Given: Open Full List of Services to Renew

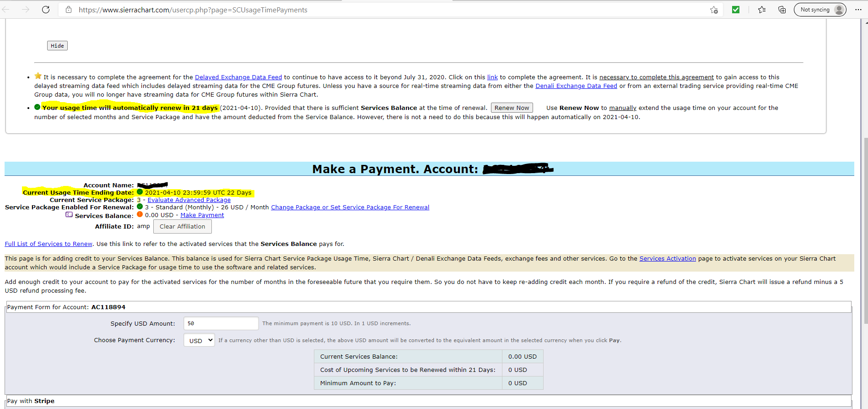Looking at the screenshot, I should click(x=49, y=244).
